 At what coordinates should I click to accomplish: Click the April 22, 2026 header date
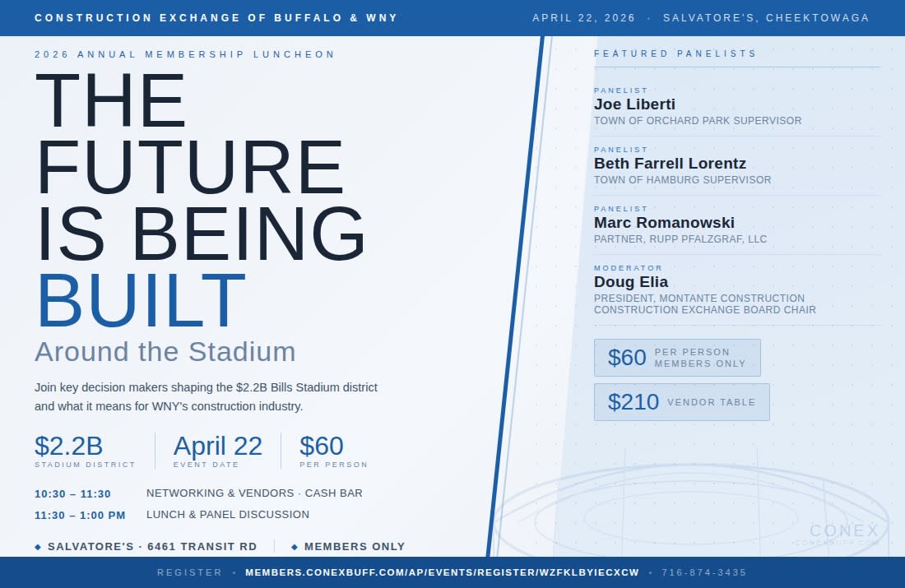585,18
